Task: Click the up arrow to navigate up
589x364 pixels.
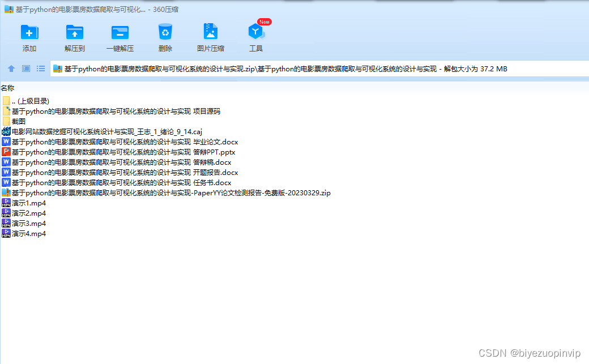Action: coord(11,68)
